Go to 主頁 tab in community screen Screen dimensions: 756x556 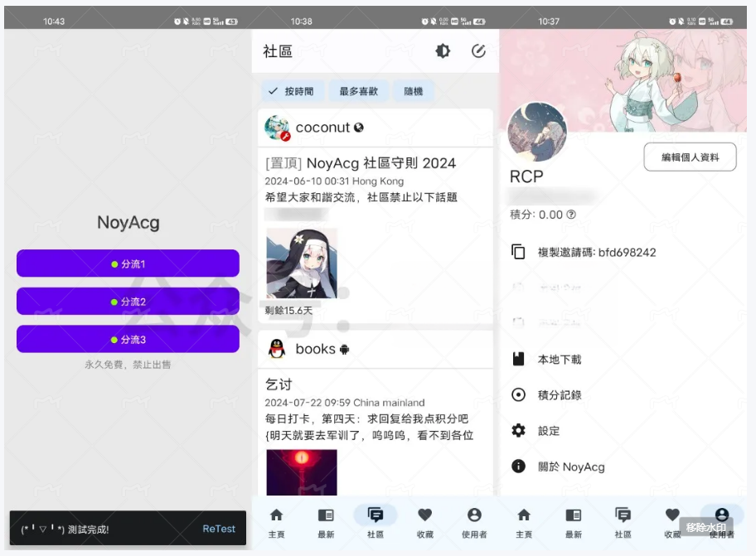pyautogui.click(x=276, y=523)
